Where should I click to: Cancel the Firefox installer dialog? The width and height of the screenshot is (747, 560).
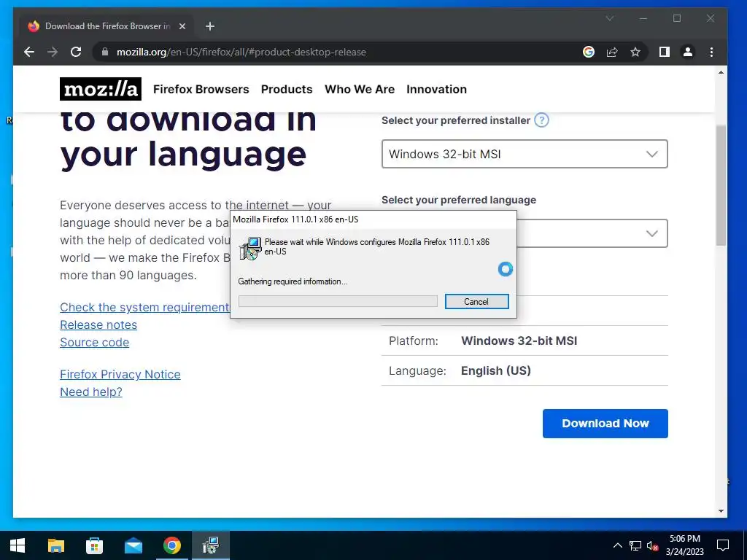(477, 301)
